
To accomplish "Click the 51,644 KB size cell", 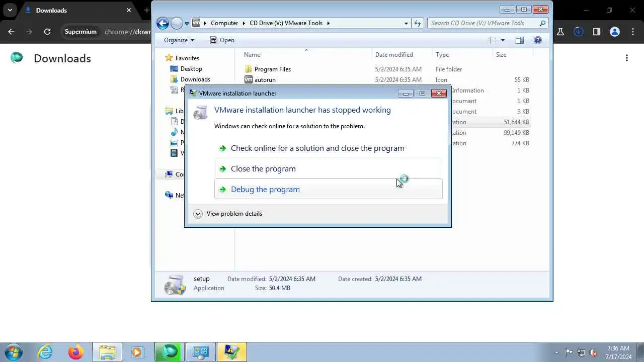I will pos(516,122).
